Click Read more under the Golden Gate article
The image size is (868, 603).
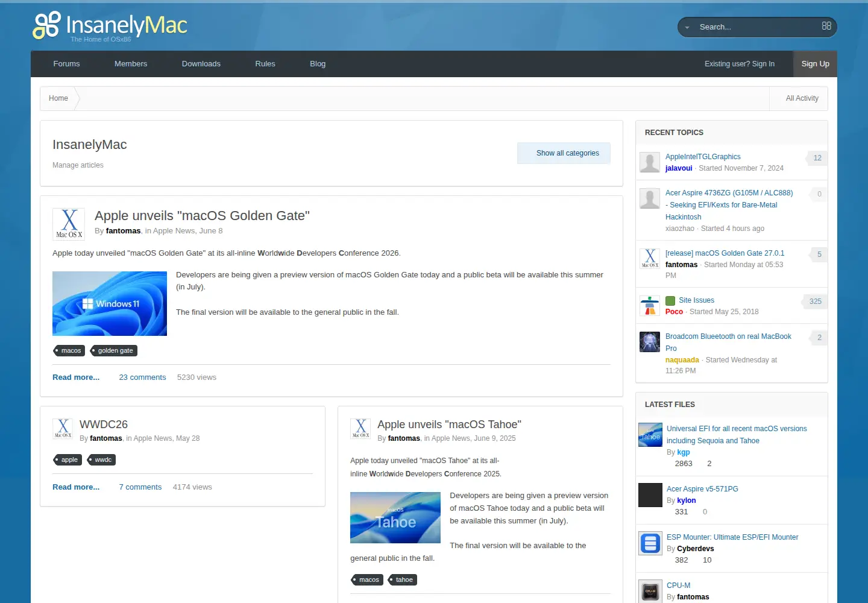click(76, 377)
